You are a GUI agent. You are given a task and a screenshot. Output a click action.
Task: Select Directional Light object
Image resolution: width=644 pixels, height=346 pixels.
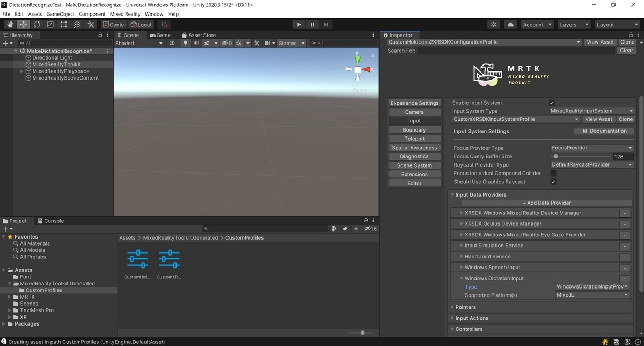click(x=52, y=57)
